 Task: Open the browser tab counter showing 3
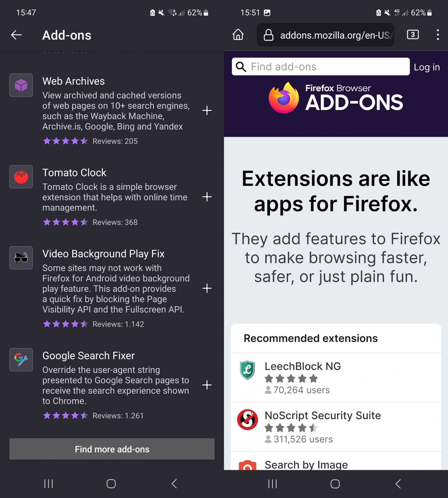[x=413, y=35]
